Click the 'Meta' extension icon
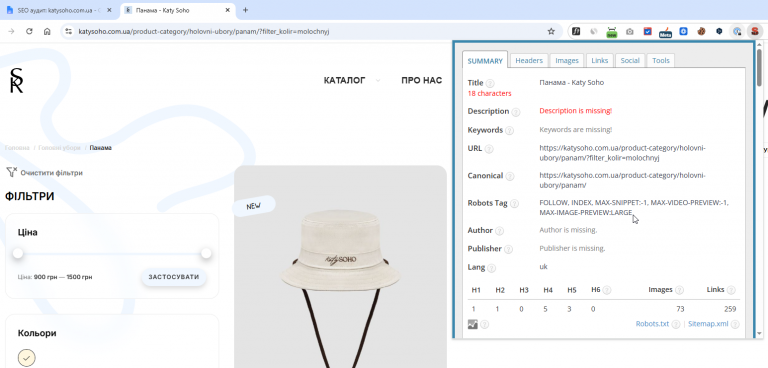This screenshot has width=768, height=368. (x=665, y=32)
